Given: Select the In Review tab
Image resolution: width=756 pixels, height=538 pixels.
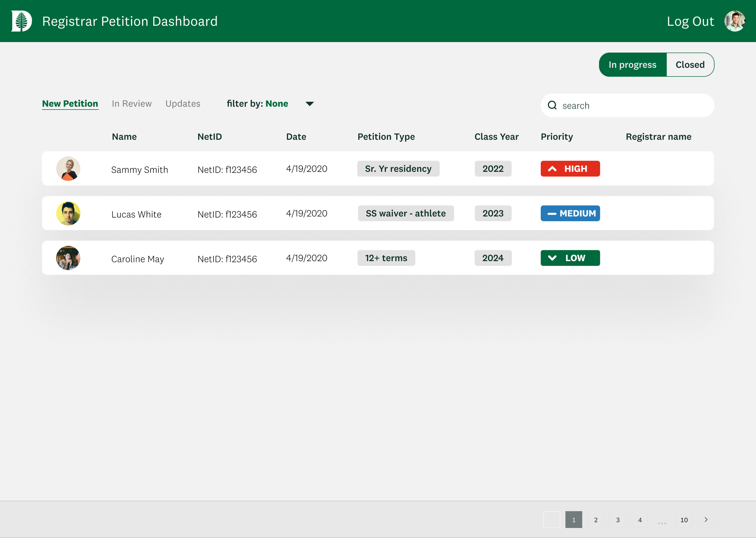Looking at the screenshot, I should coord(132,104).
